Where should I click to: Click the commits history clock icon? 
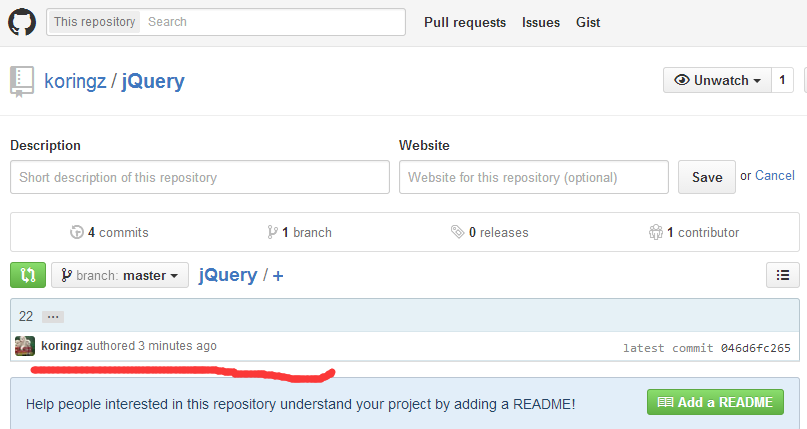point(77,233)
